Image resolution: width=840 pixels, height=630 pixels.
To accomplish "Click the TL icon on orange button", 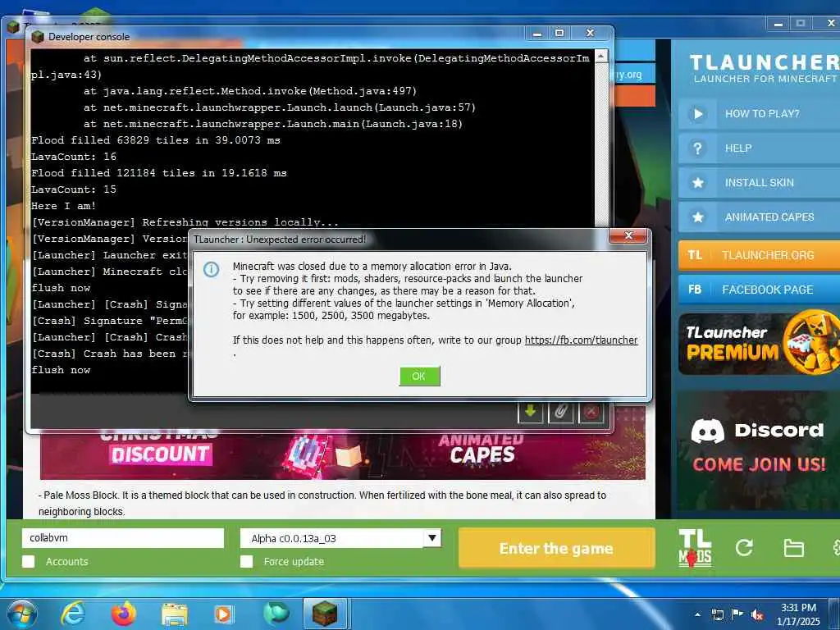I will point(695,255).
